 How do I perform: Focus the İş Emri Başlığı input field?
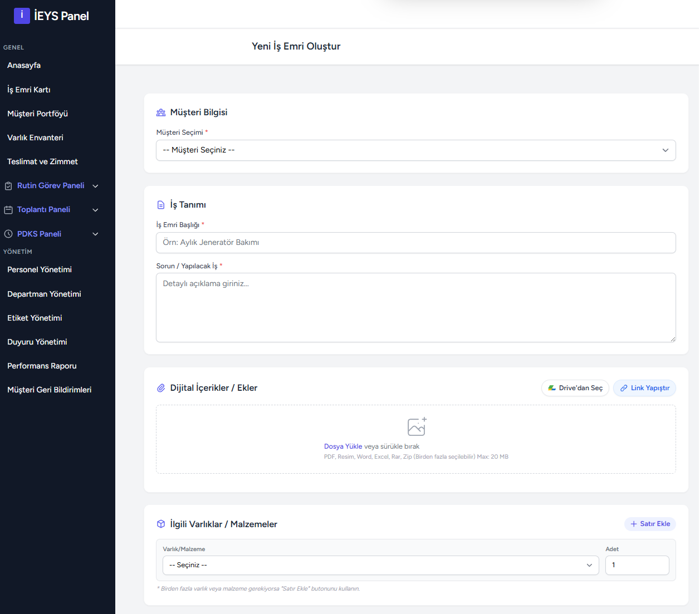(415, 243)
